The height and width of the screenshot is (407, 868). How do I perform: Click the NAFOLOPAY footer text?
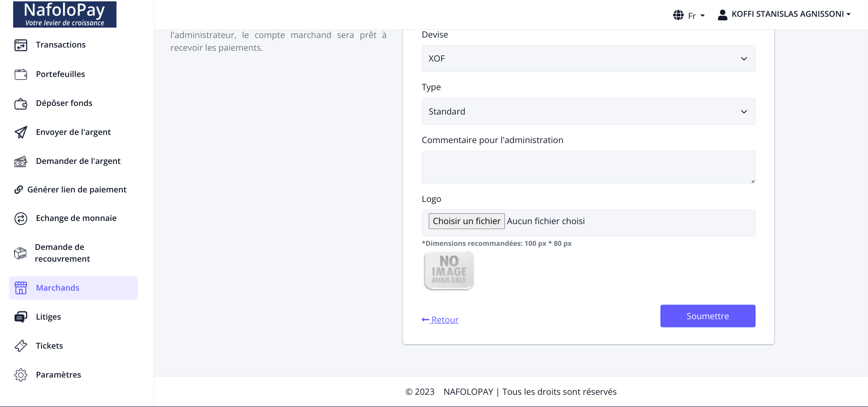coord(468,392)
